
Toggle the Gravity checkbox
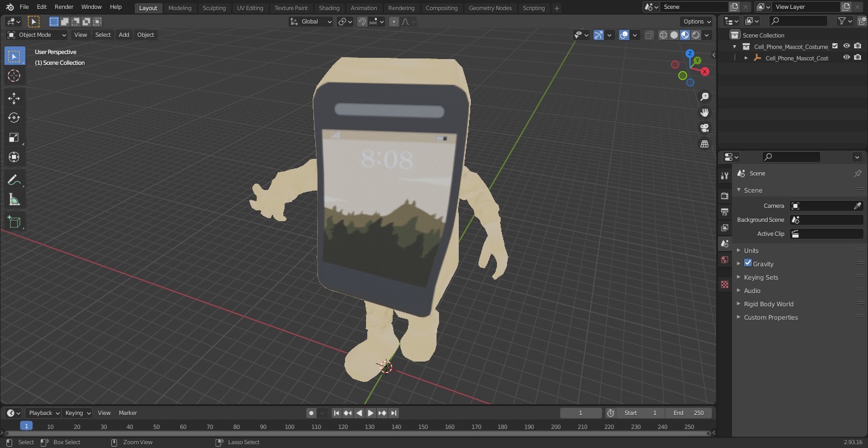(x=748, y=263)
